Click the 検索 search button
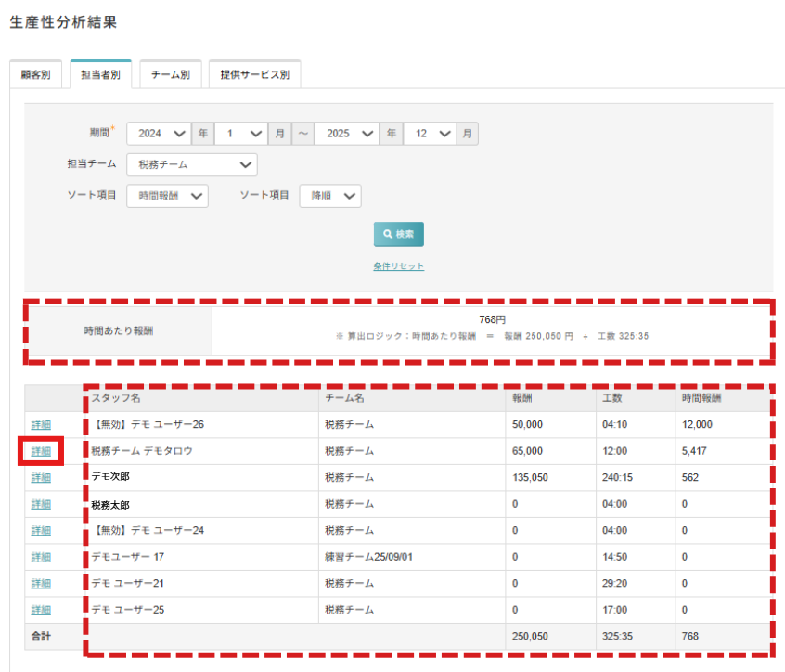 (398, 234)
